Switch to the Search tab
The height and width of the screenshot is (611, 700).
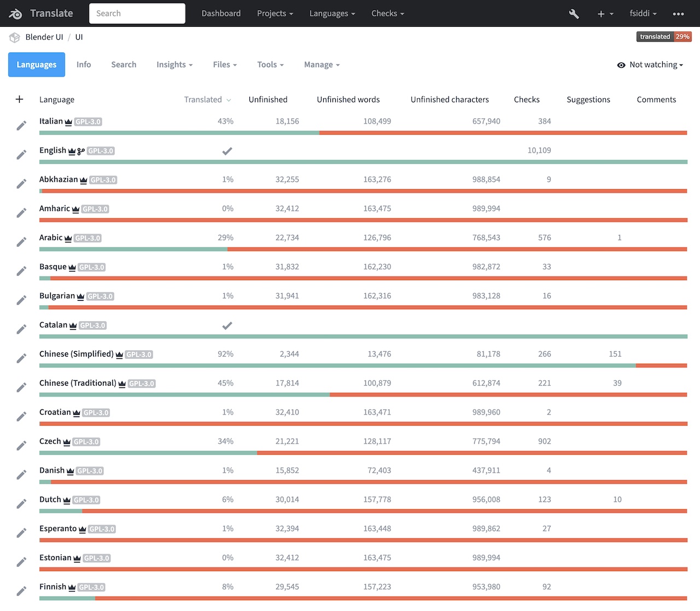click(x=124, y=65)
